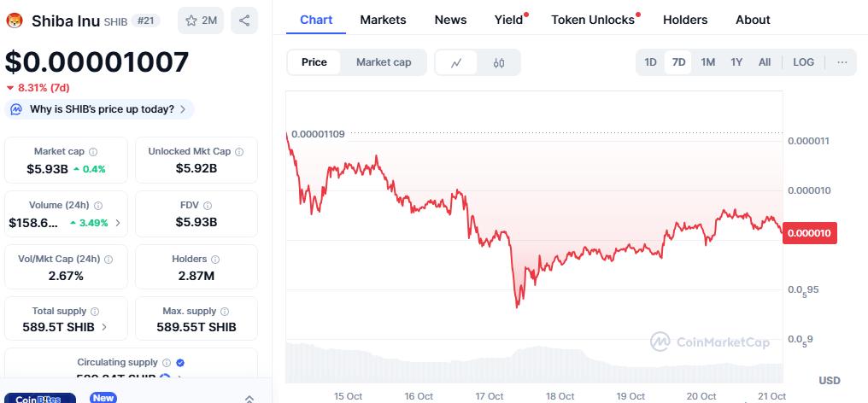Viewport: 868px width, 403px height.
Task: Switch to candlestick chart view icon
Action: click(499, 62)
